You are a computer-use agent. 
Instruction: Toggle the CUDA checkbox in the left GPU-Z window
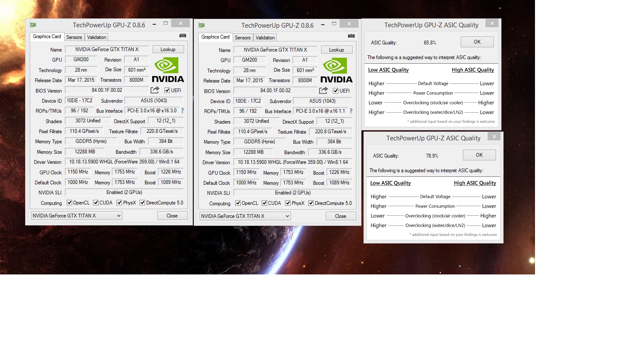pyautogui.click(x=96, y=203)
